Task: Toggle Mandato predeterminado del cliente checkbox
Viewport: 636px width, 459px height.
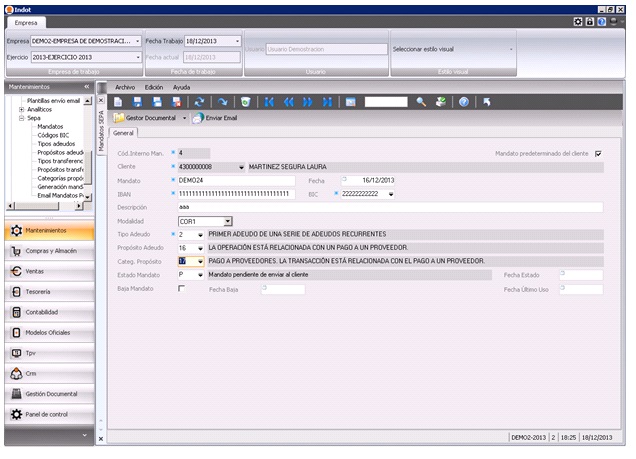Action: click(598, 153)
